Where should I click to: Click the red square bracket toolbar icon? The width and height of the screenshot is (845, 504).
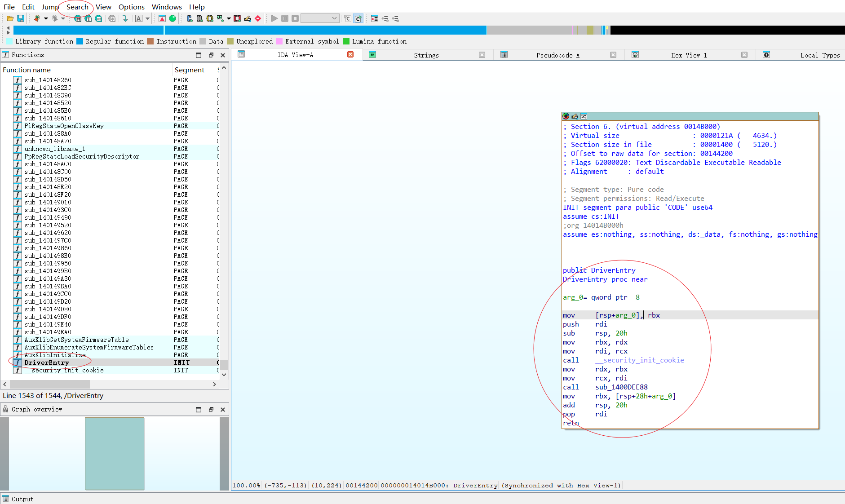pos(237,18)
